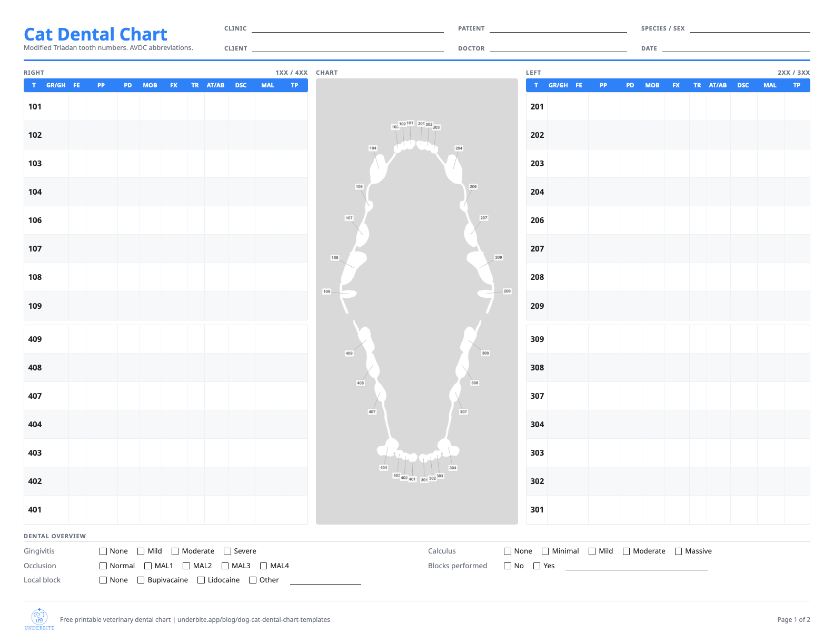Click AT/AB column header in Right table
The image size is (834, 644).
click(x=215, y=85)
